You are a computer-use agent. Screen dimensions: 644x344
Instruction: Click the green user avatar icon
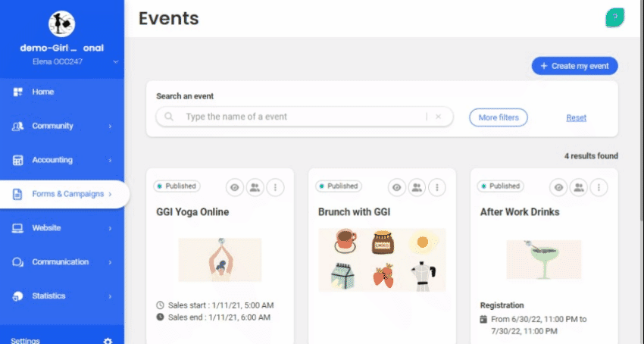click(x=614, y=18)
